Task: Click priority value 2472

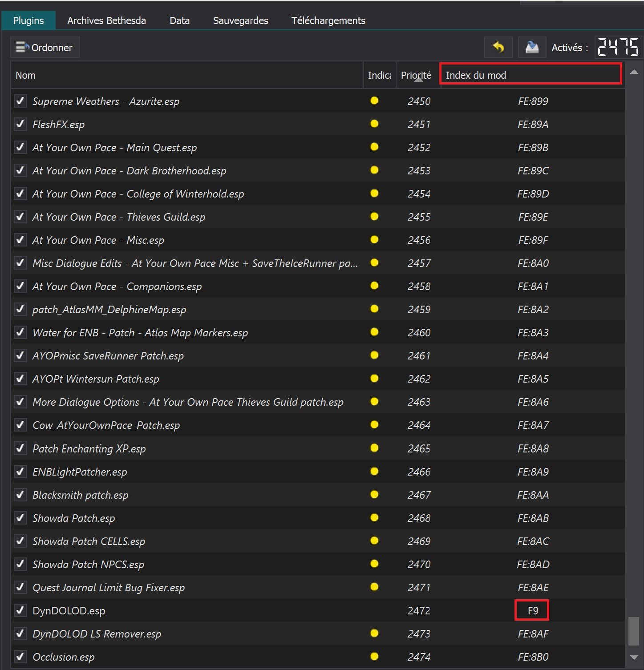Action: coord(419,610)
